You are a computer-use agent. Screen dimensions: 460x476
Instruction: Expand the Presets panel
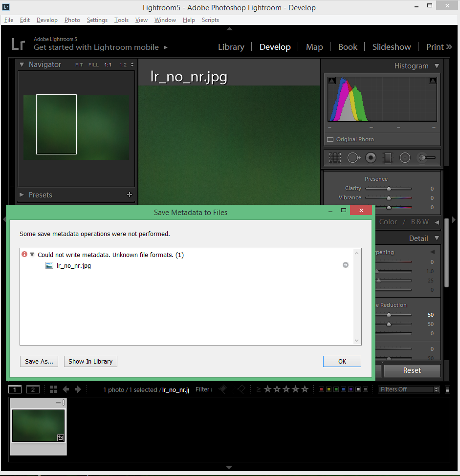click(x=22, y=195)
